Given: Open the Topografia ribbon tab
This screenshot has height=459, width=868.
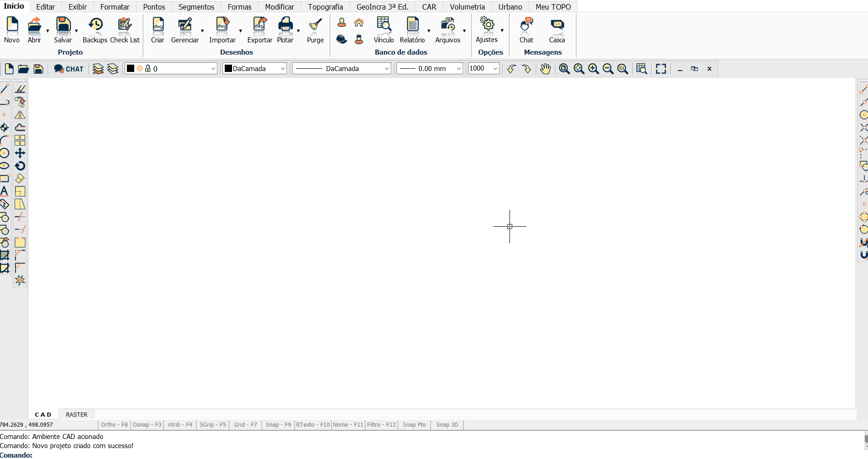Looking at the screenshot, I should pyautogui.click(x=325, y=7).
